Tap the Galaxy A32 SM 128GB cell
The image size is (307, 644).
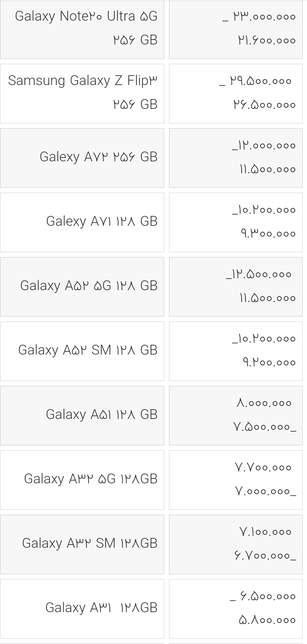click(82, 544)
